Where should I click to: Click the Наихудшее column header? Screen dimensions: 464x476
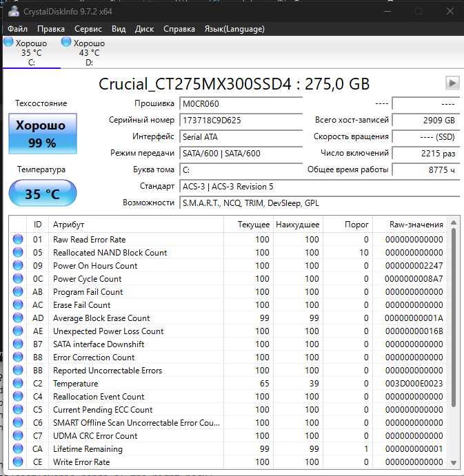[298, 225]
